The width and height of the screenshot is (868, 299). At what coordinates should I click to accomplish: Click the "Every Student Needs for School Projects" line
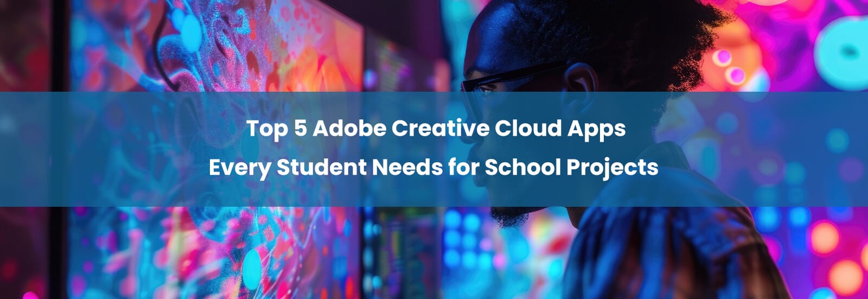pyautogui.click(x=433, y=168)
